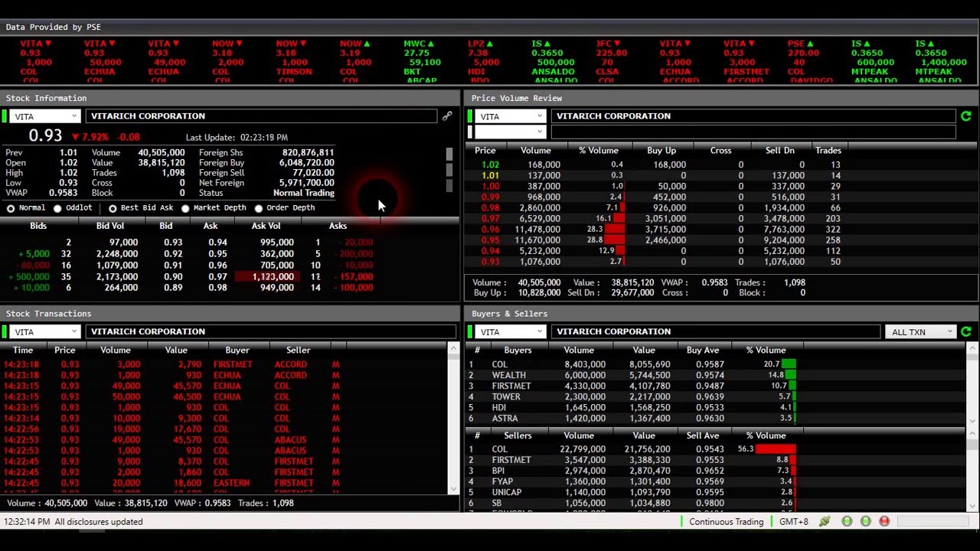Screen dimensions: 980x551
Task: Click the All disclosures updated status message
Action: point(99,522)
